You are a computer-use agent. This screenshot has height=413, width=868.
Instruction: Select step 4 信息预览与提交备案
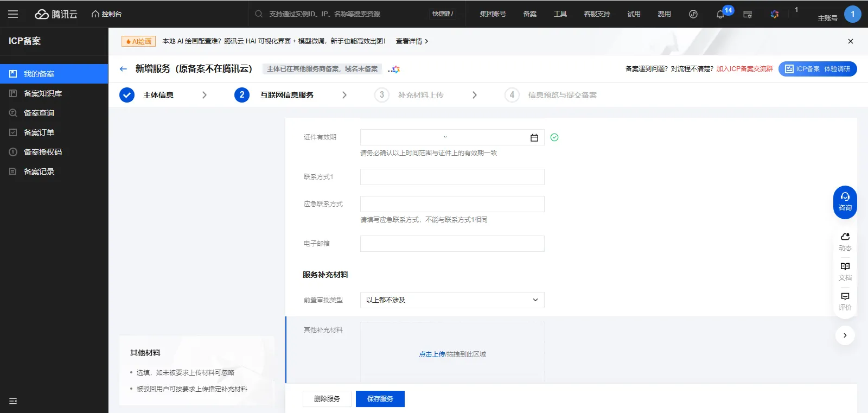[x=551, y=95]
